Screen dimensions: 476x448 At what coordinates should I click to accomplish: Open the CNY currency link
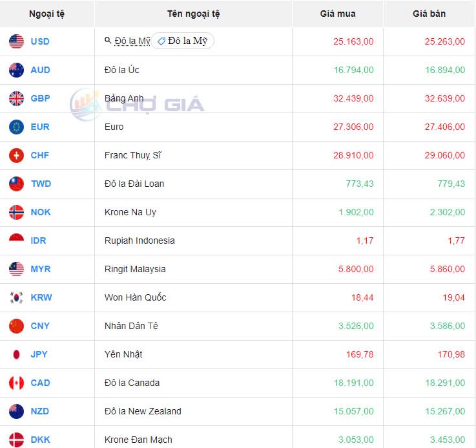tap(40, 326)
